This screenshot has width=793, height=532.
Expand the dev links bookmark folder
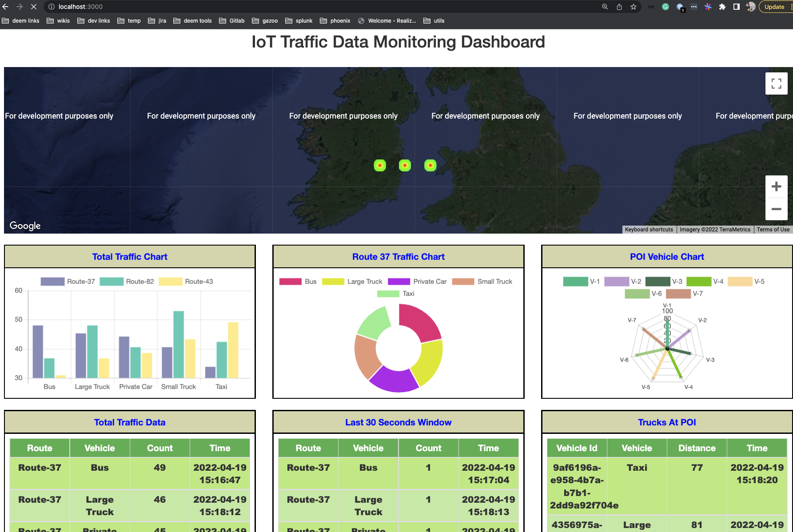pyautogui.click(x=94, y=21)
